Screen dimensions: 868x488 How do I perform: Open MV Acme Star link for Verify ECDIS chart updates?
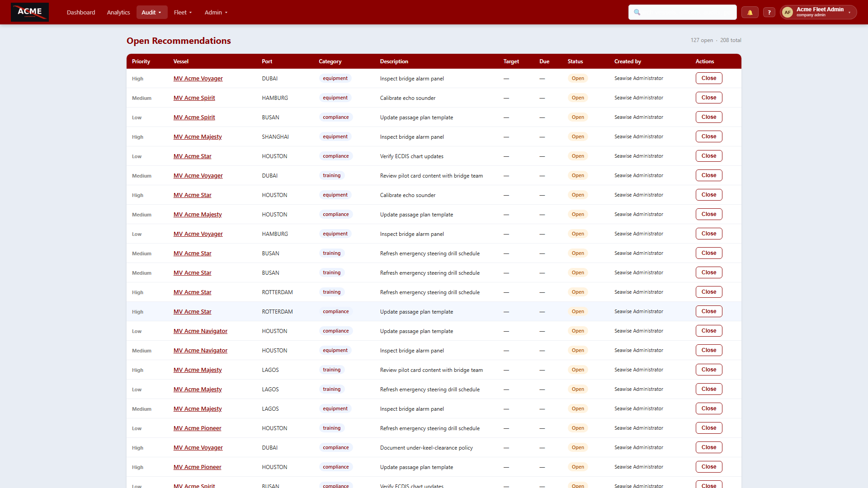[192, 156]
